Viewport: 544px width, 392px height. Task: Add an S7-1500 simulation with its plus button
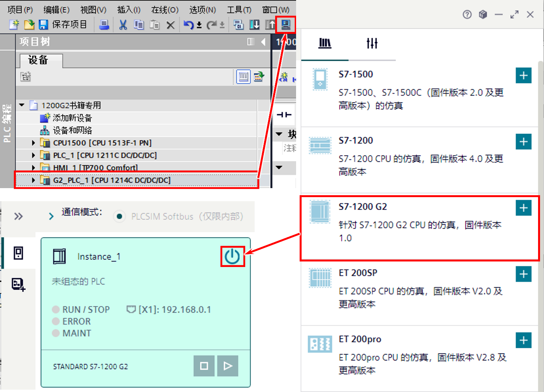523,75
